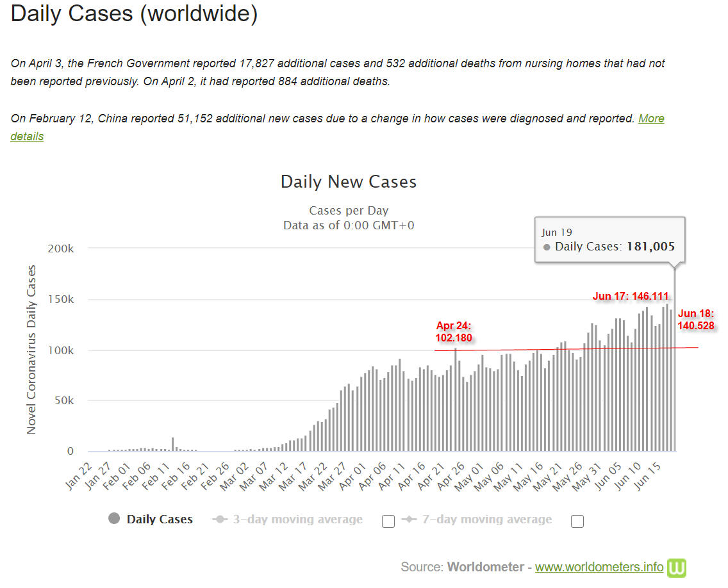Click the Jun 18: 140.528 annotation

pos(695,319)
